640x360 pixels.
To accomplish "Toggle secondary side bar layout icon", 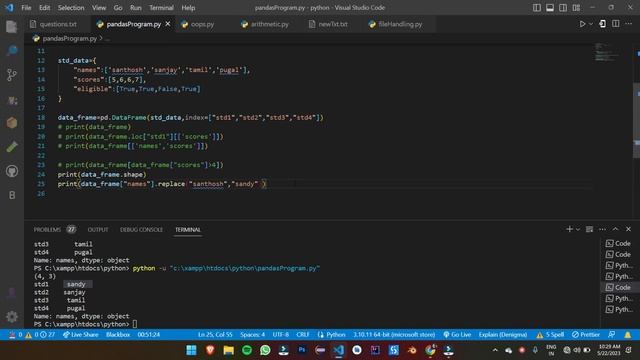I will [x=563, y=8].
